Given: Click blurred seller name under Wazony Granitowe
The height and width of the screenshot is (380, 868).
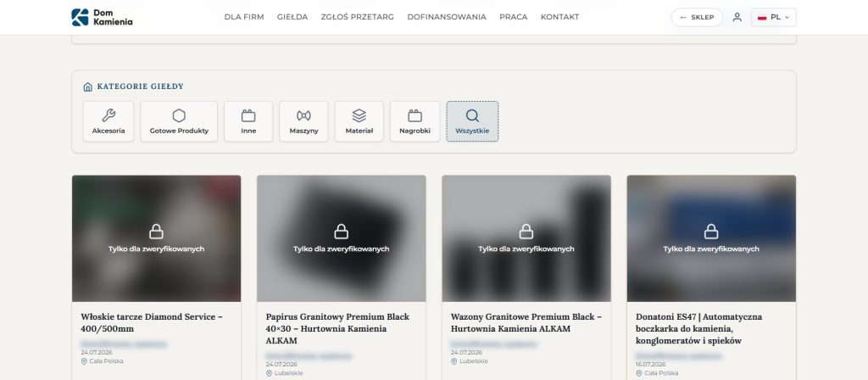Looking at the screenshot, I should (x=494, y=344).
